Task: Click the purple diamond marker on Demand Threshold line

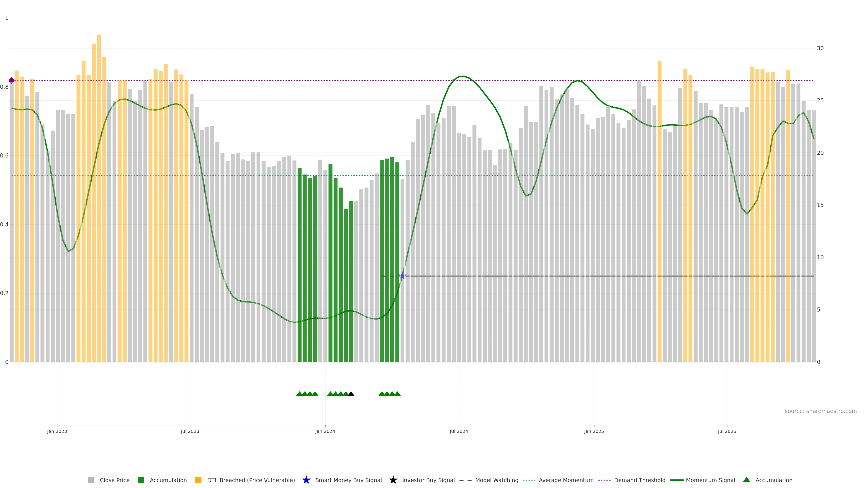Action: coord(12,80)
